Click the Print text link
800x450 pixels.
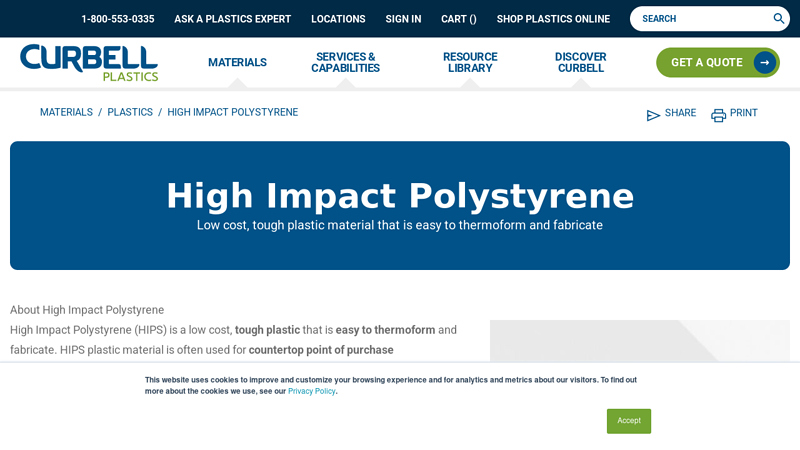743,113
